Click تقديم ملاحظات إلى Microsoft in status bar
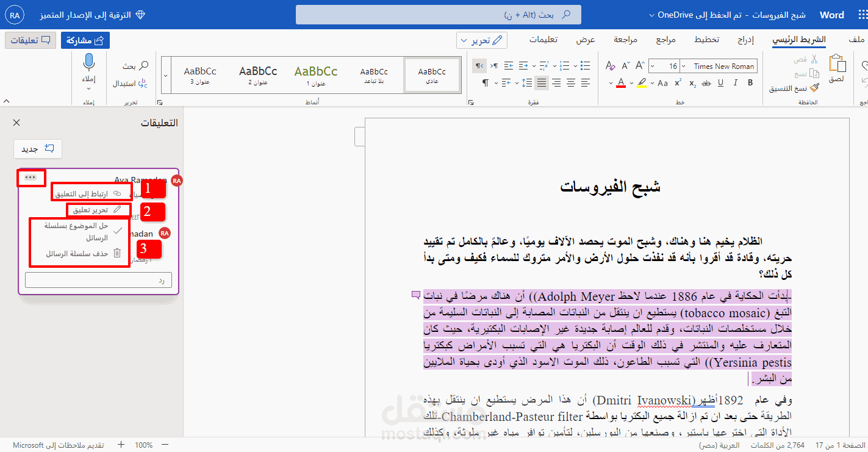868x452 pixels. click(x=59, y=445)
